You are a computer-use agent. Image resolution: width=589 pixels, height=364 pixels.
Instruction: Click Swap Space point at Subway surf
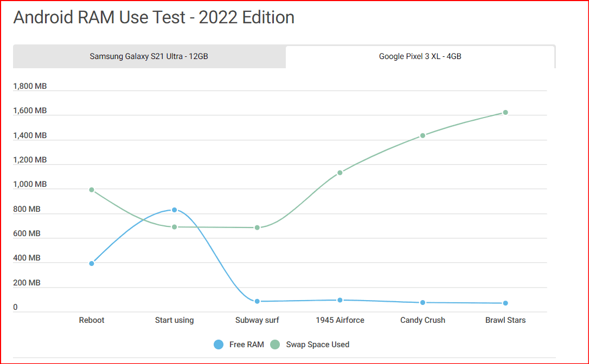[x=257, y=227]
